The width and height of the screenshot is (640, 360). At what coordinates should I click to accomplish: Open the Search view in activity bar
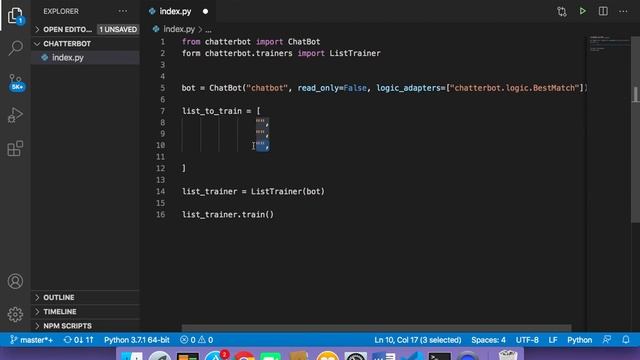[15, 48]
